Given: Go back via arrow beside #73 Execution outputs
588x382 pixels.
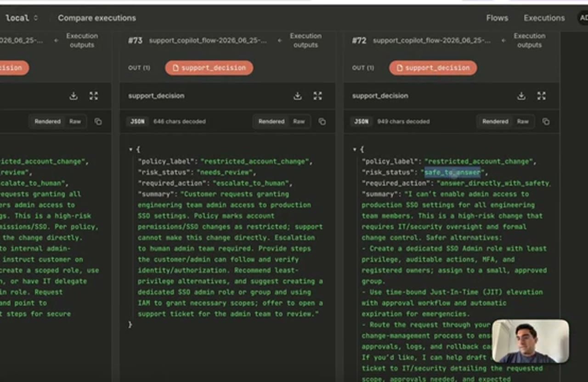Looking at the screenshot, I should click(x=280, y=40).
